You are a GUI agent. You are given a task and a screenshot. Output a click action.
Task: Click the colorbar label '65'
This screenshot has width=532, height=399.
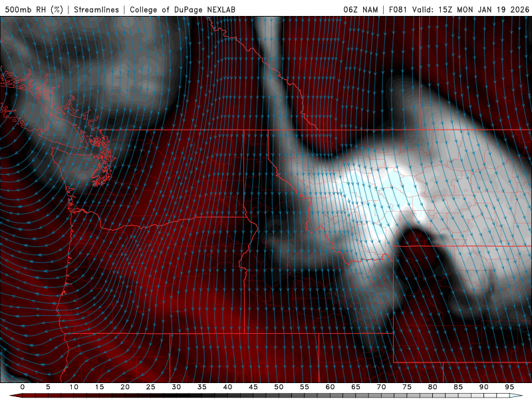[356, 387]
